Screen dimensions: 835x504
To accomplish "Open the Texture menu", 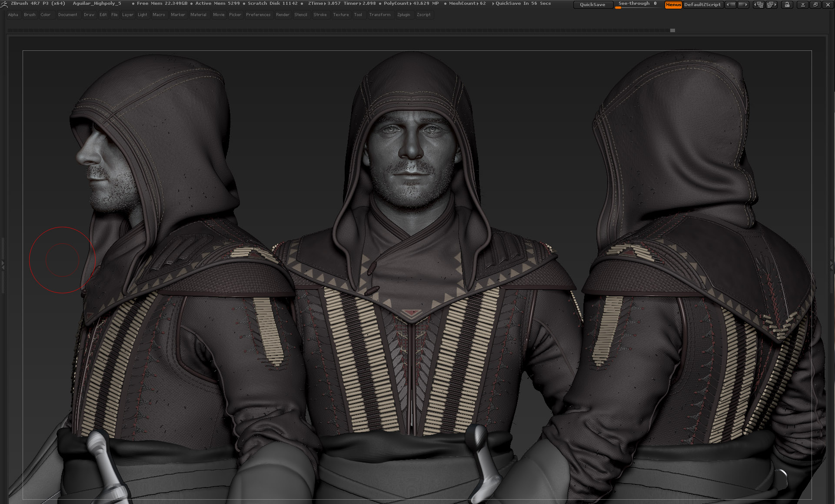I will click(x=341, y=15).
